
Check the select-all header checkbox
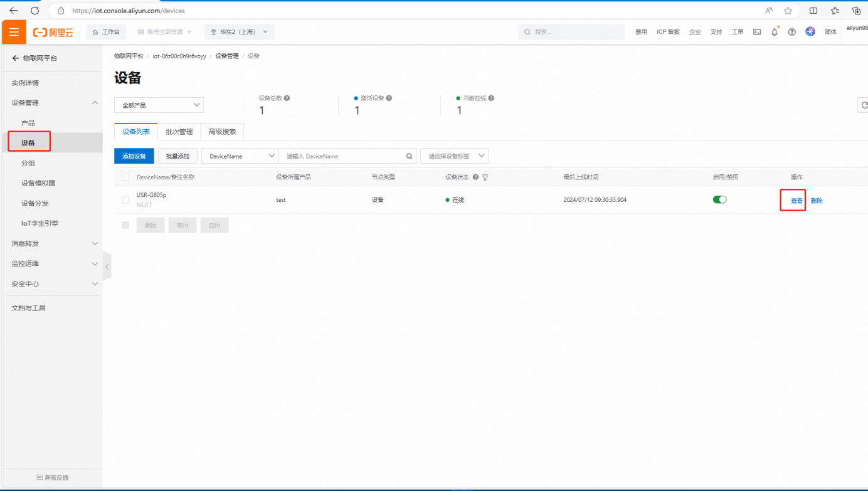[125, 177]
